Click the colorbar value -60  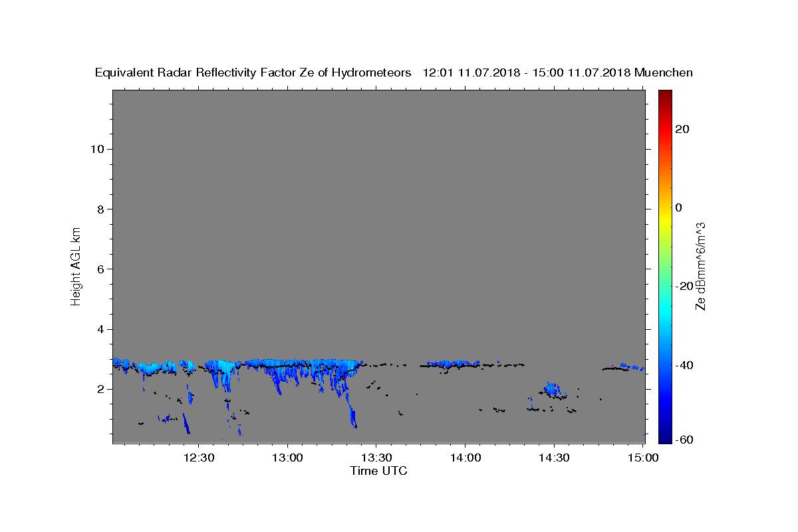pos(684,440)
